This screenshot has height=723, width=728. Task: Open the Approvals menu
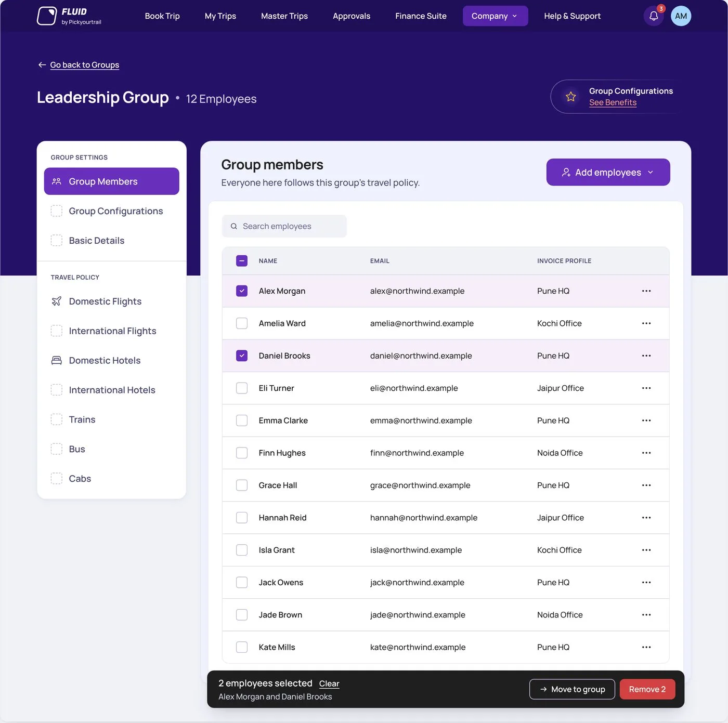click(352, 16)
